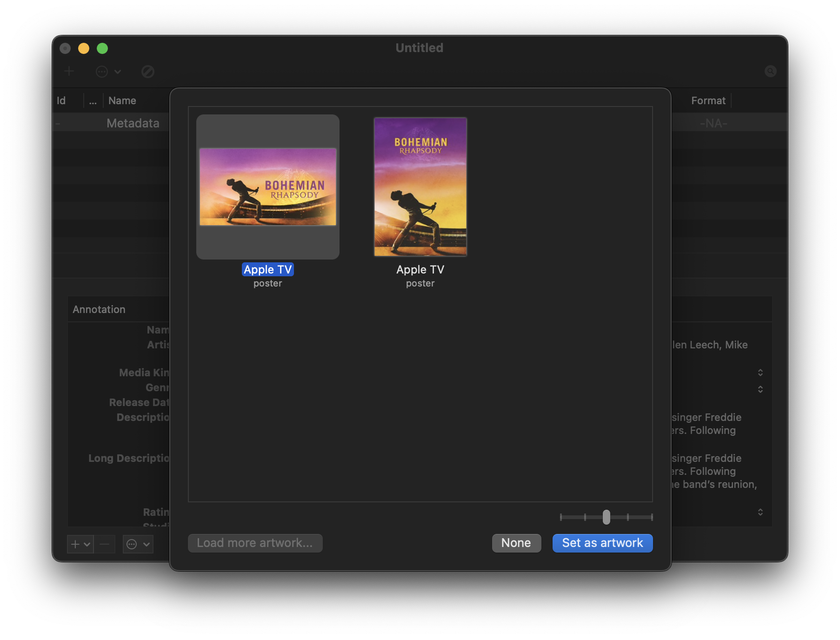Select the landscape Bohemian Rhapsody artwork thumbnail
Screen dimensions: 840x640
tap(268, 187)
